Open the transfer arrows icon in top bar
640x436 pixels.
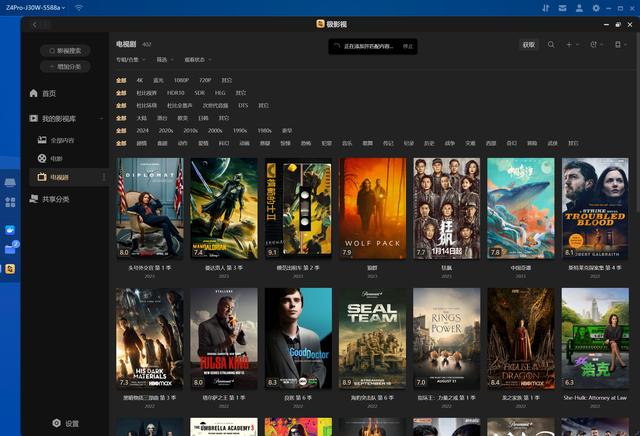point(545,8)
